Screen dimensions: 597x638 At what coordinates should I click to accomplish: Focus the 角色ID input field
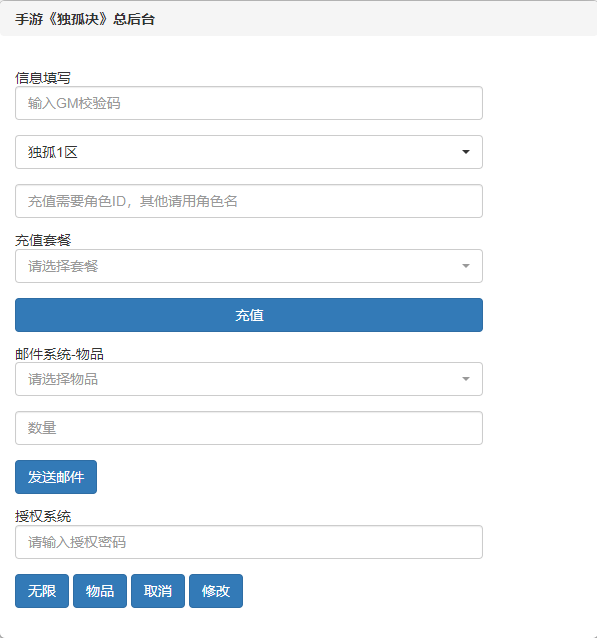(x=249, y=201)
